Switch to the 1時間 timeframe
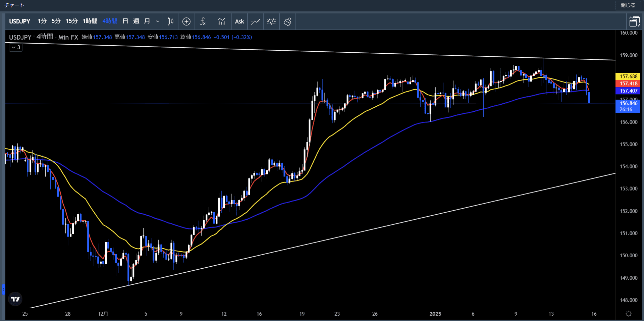This screenshot has height=321, width=644. [x=90, y=21]
